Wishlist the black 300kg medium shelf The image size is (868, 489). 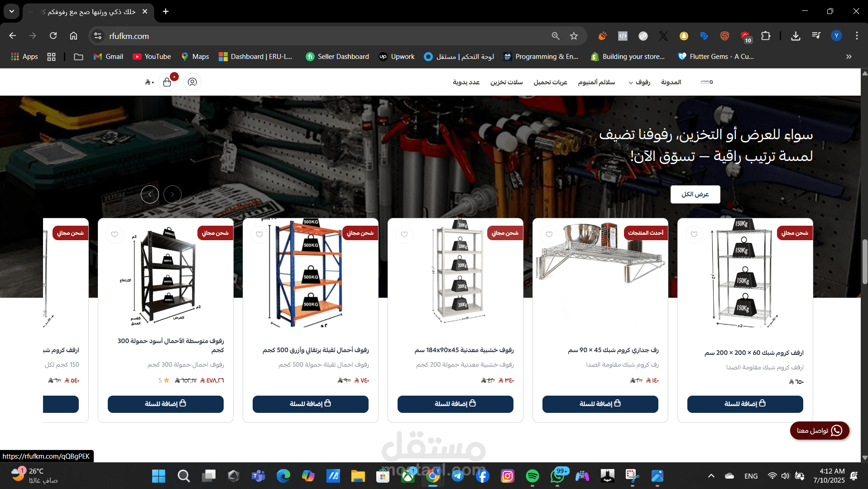115,234
